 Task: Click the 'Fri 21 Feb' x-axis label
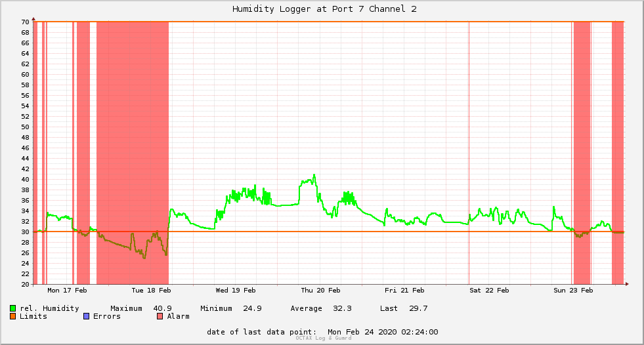404,291
